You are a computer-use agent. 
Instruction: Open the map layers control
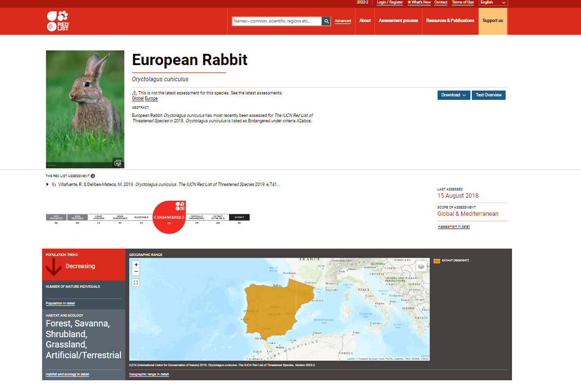pyautogui.click(x=421, y=266)
